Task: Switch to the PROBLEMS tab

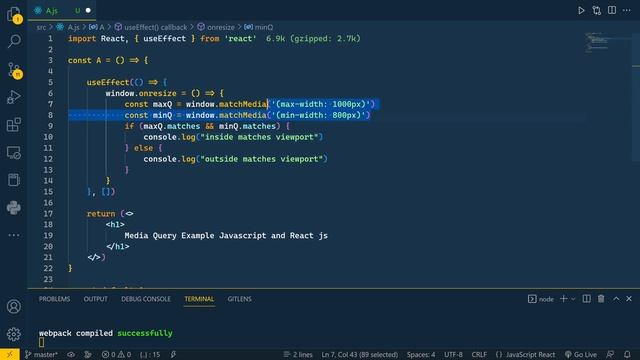Action: (54, 299)
